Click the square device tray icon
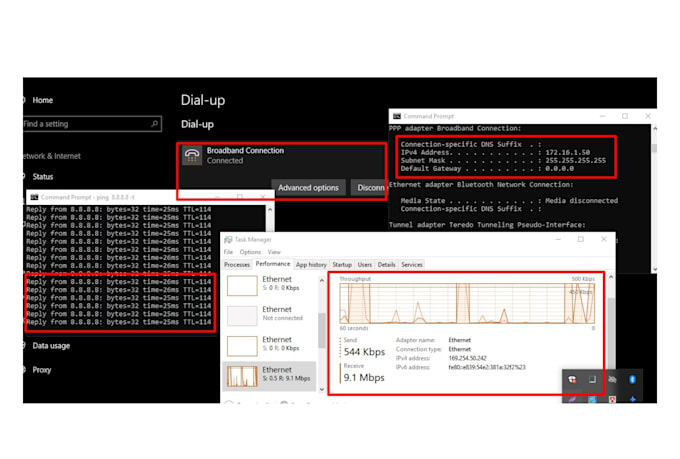The height and width of the screenshot is (459, 680). coord(592,380)
